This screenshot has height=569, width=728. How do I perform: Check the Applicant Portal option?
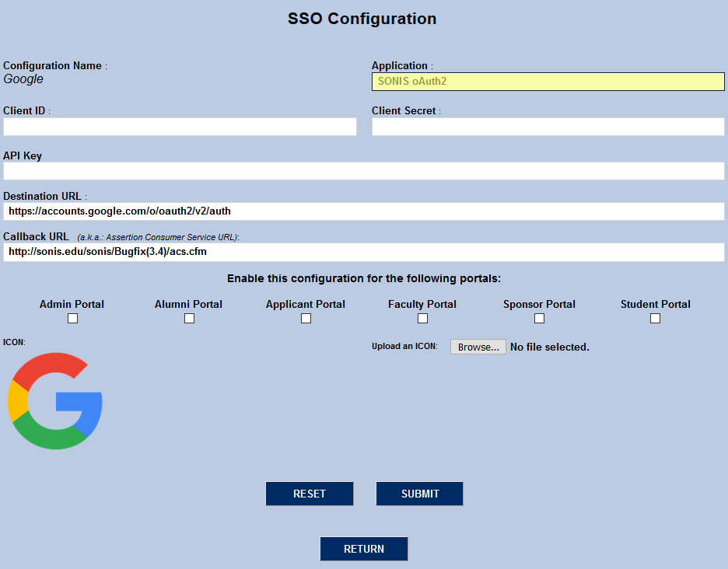(305, 317)
